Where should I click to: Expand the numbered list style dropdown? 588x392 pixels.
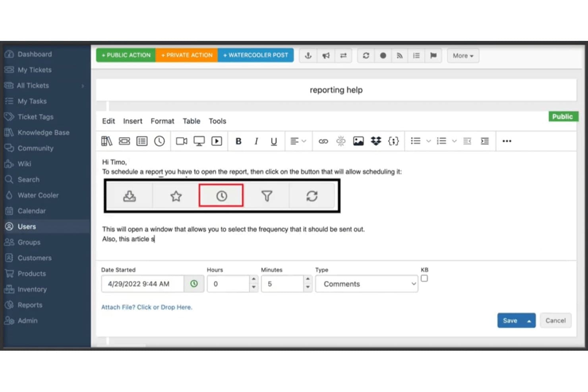pyautogui.click(x=454, y=141)
